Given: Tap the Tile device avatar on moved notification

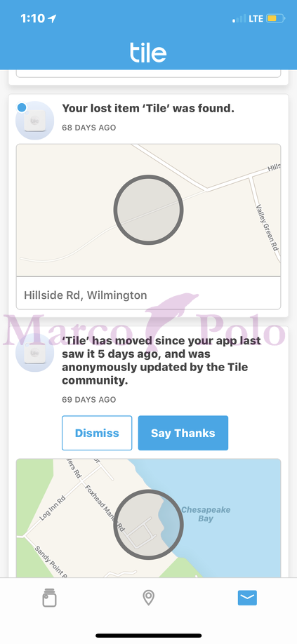Looking at the screenshot, I should (x=35, y=353).
